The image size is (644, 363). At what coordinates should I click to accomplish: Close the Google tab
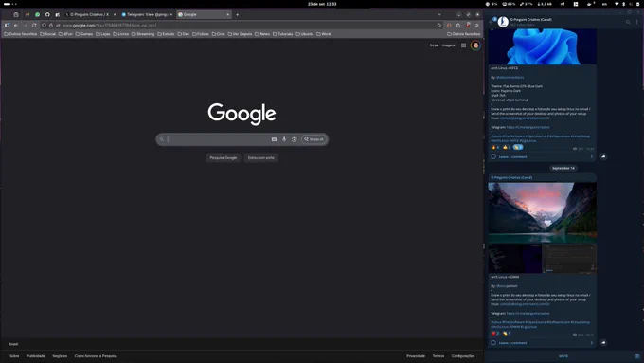tap(227, 14)
